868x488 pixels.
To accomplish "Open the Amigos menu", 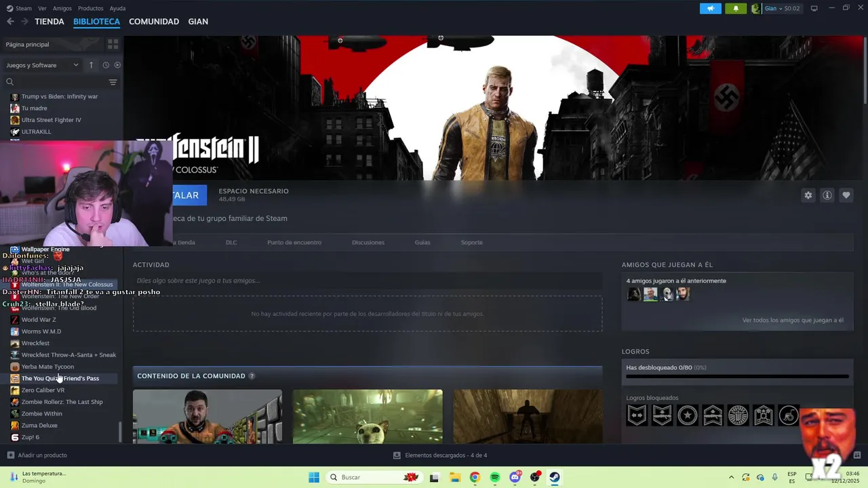I will tap(62, 8).
